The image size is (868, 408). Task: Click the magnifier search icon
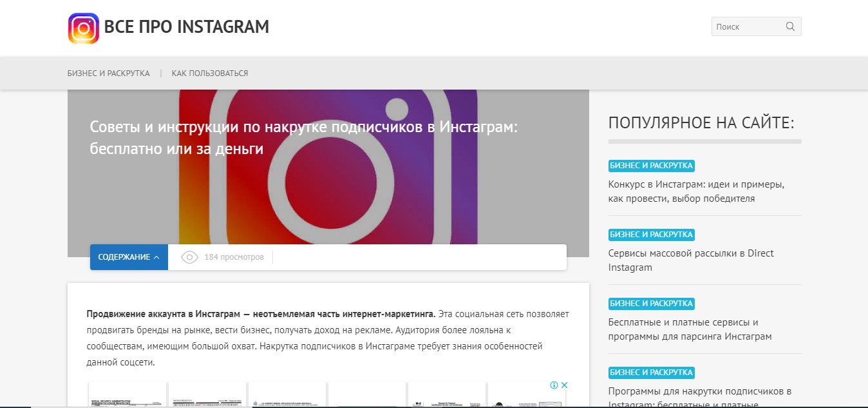click(790, 26)
